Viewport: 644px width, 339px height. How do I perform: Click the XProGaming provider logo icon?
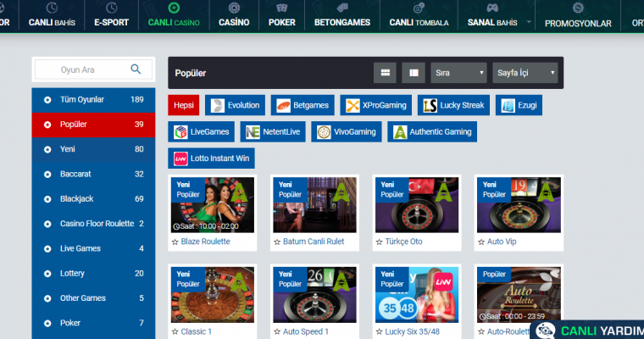pyautogui.click(x=353, y=106)
